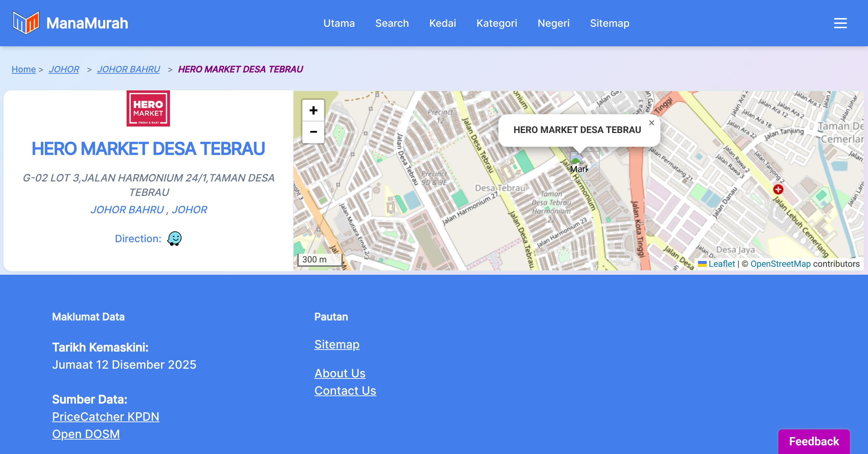Viewport: 868px width, 454px height.
Task: Click the Feedback button
Action: coord(814,441)
